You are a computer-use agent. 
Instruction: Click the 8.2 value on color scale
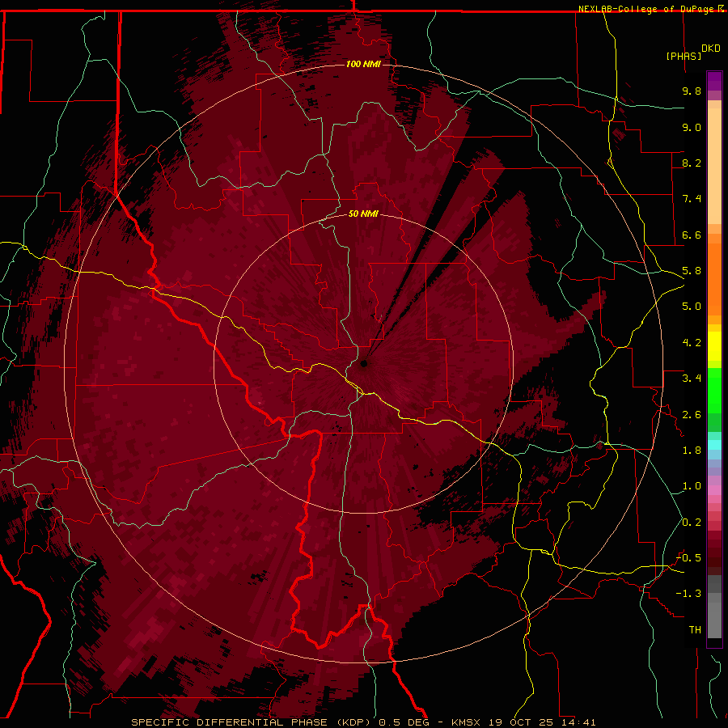[692, 163]
